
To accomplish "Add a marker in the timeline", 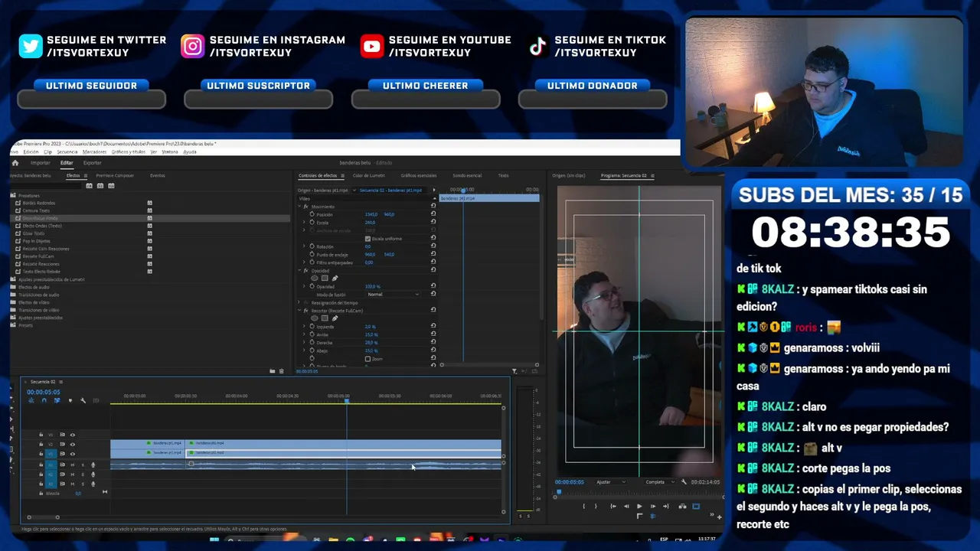I will 70,400.
